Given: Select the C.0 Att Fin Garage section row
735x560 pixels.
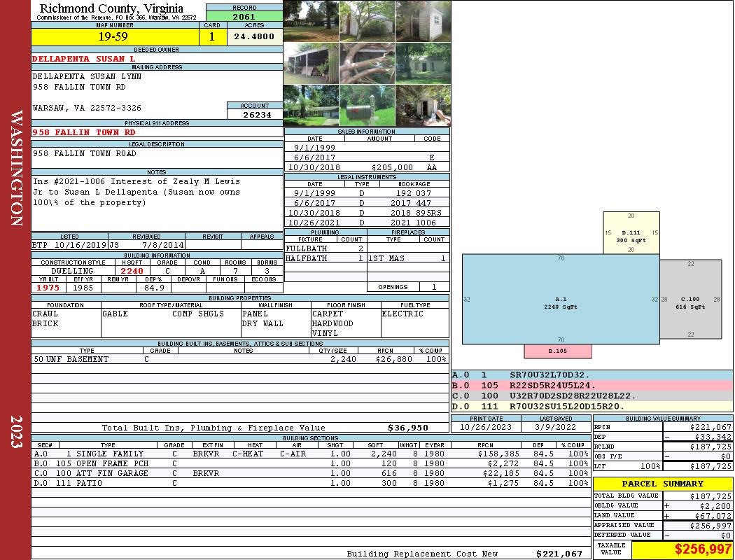Looking at the screenshot, I should [x=309, y=473].
